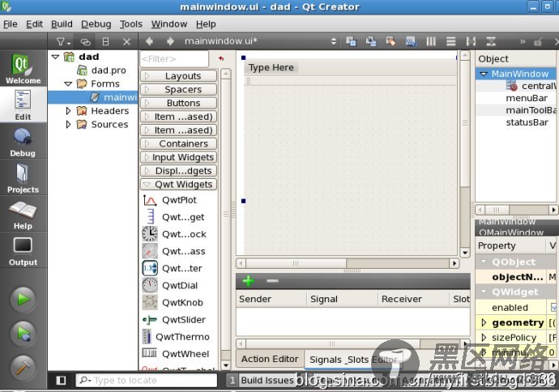Select Edit Signals/Slots mode icon
The image size is (559, 392).
(x=371, y=41)
